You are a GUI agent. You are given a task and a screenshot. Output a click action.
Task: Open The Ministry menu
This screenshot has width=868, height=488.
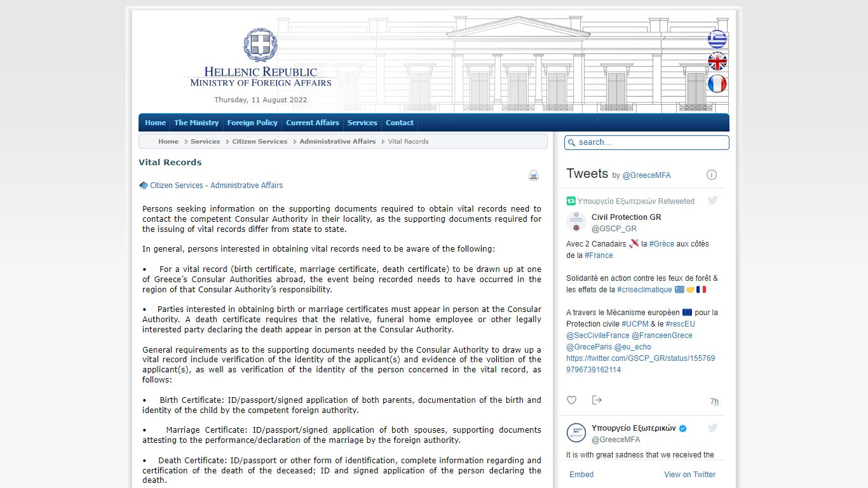[196, 123]
